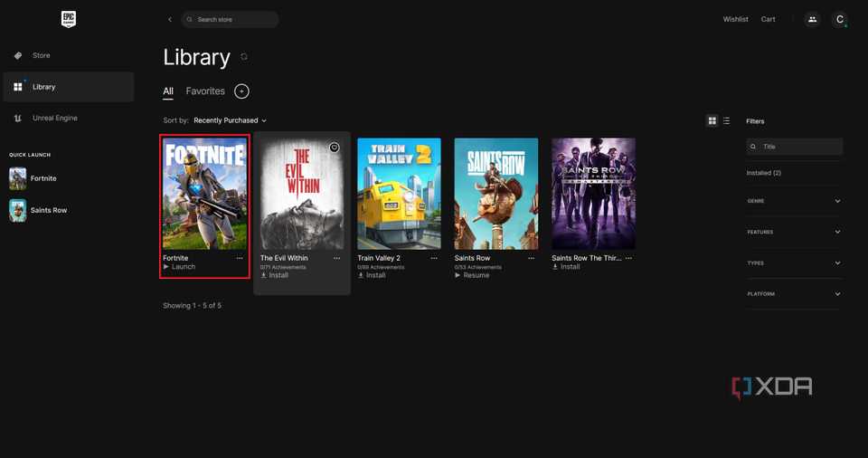Click the Epic Games logo
Image resolution: width=868 pixels, height=458 pixels.
68,19
